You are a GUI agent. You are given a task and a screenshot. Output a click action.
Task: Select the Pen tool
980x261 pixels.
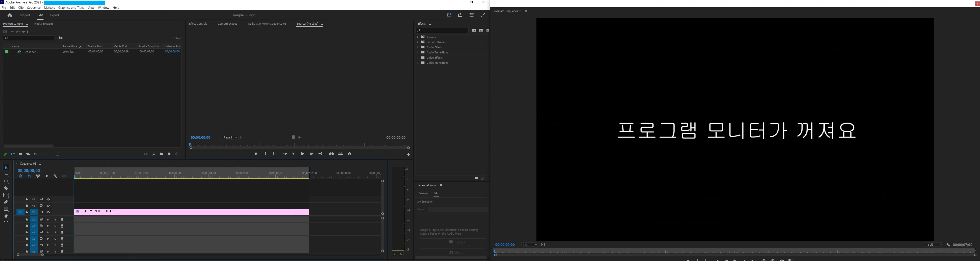pos(6,202)
